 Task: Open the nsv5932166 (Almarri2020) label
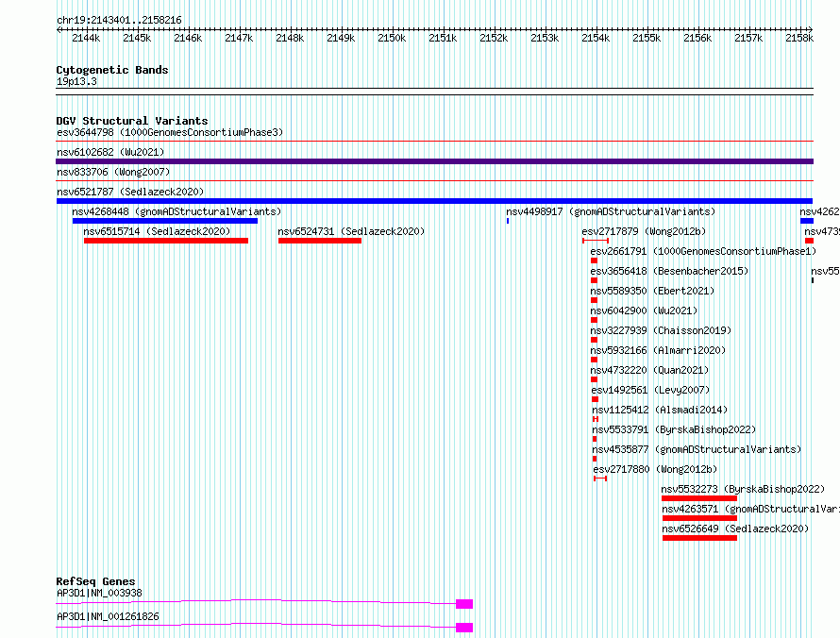[x=659, y=350]
